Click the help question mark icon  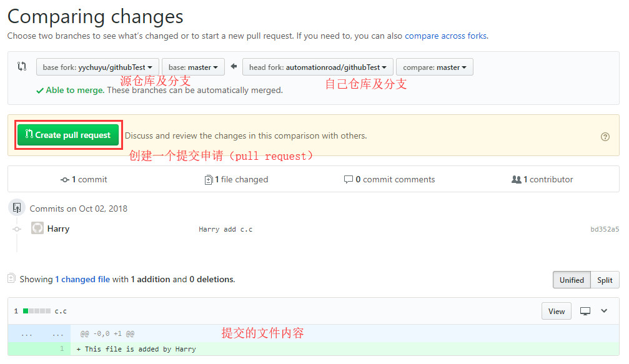pos(605,137)
